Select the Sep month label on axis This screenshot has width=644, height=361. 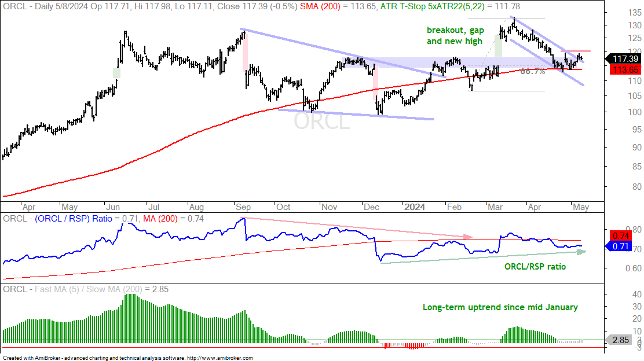[243, 207]
